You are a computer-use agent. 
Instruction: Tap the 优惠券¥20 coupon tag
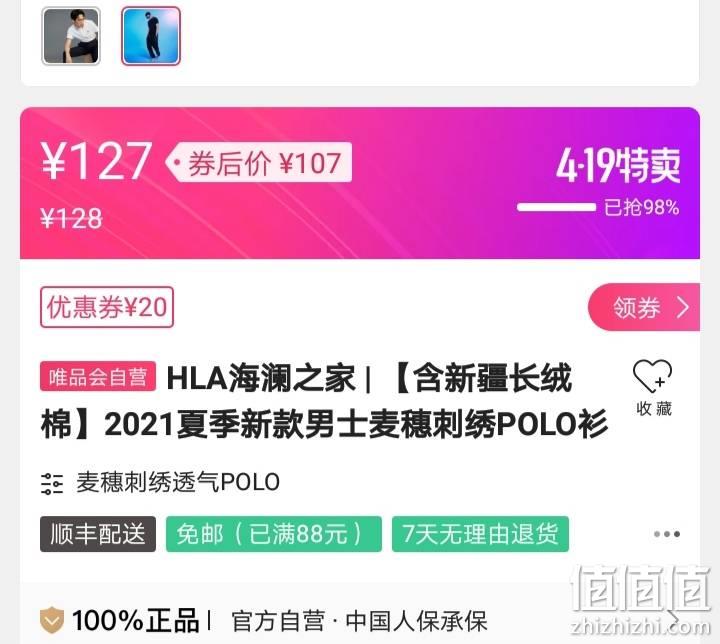pyautogui.click(x=107, y=307)
